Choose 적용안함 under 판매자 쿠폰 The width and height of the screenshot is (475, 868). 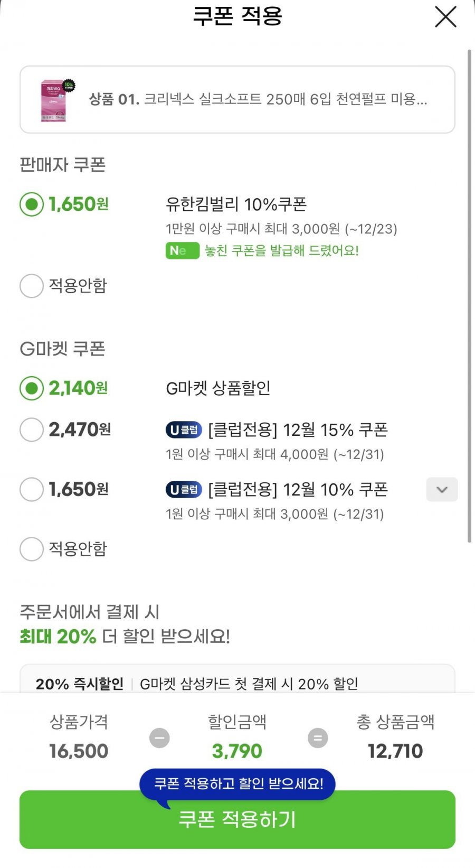click(x=32, y=286)
